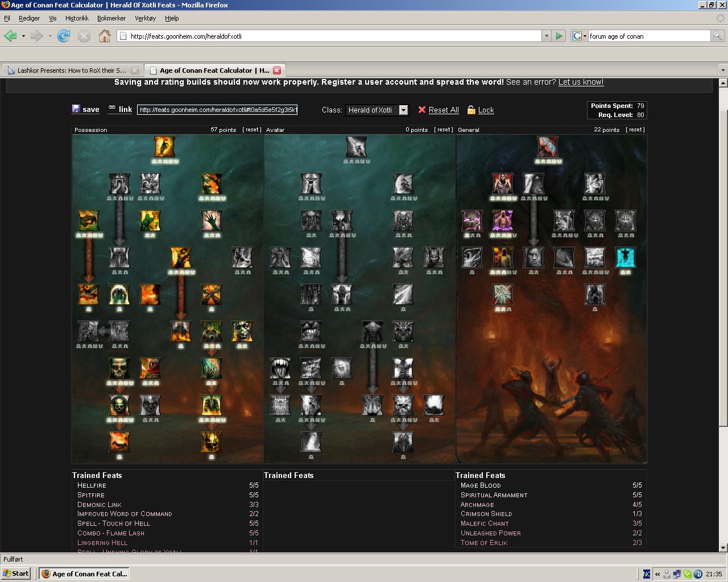Click the Tome of Erlik trained feat row
The height and width of the screenshot is (582, 728).
[x=551, y=542]
